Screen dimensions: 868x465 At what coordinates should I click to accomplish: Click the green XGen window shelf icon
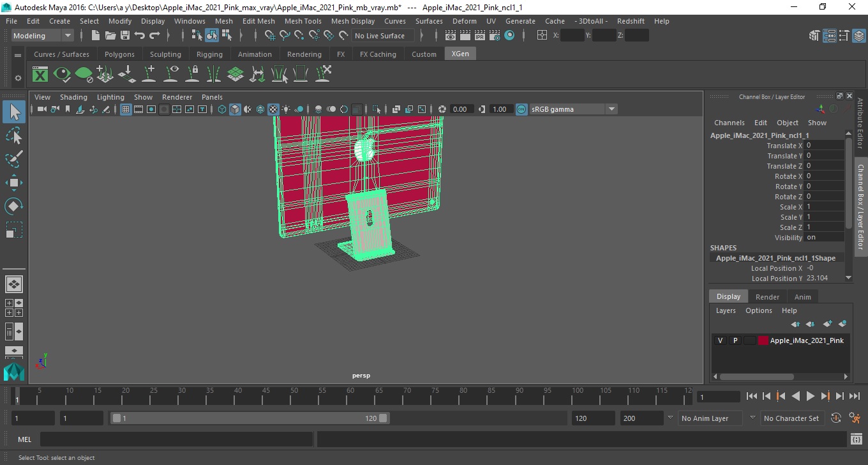coord(40,75)
